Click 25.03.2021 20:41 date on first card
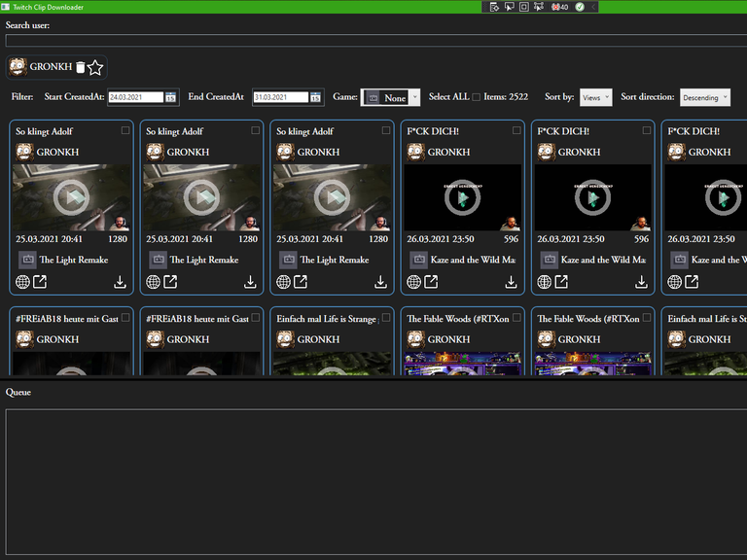The width and height of the screenshot is (747, 560). [x=49, y=239]
